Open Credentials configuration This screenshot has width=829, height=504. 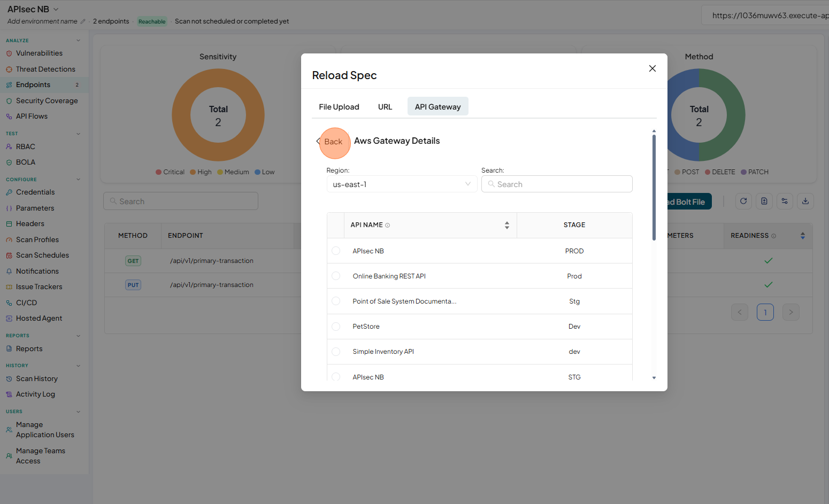click(x=35, y=192)
